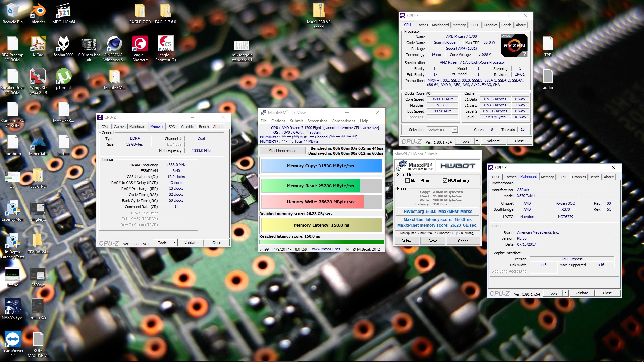
Task: Launch MinerGate from the desktop
Action: coord(38,145)
